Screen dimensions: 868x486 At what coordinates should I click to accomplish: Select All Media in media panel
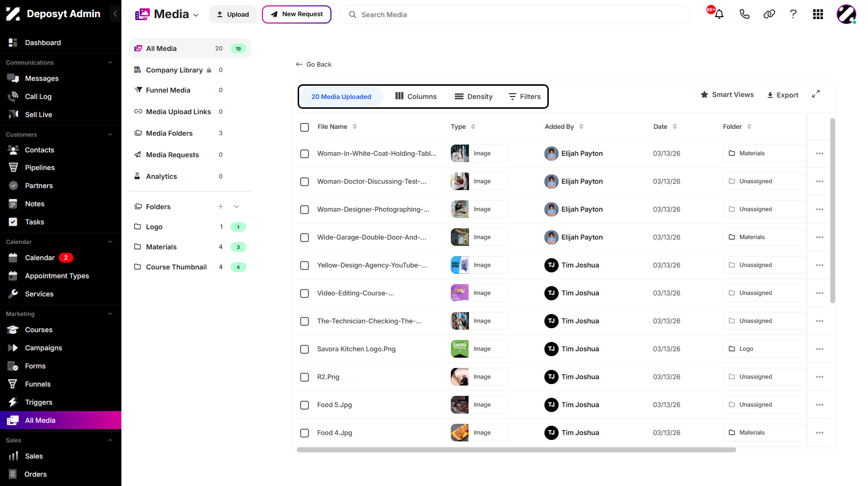(x=190, y=49)
